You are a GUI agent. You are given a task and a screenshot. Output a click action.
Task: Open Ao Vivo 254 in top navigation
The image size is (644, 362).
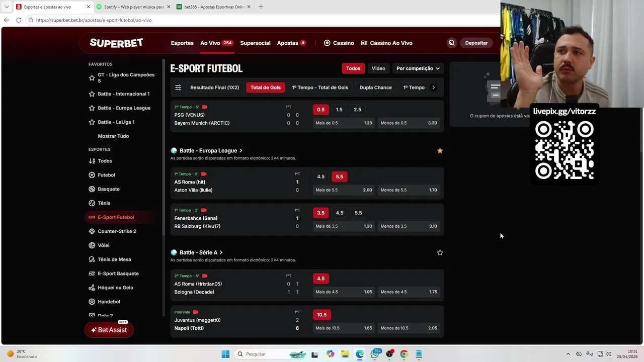pos(216,43)
